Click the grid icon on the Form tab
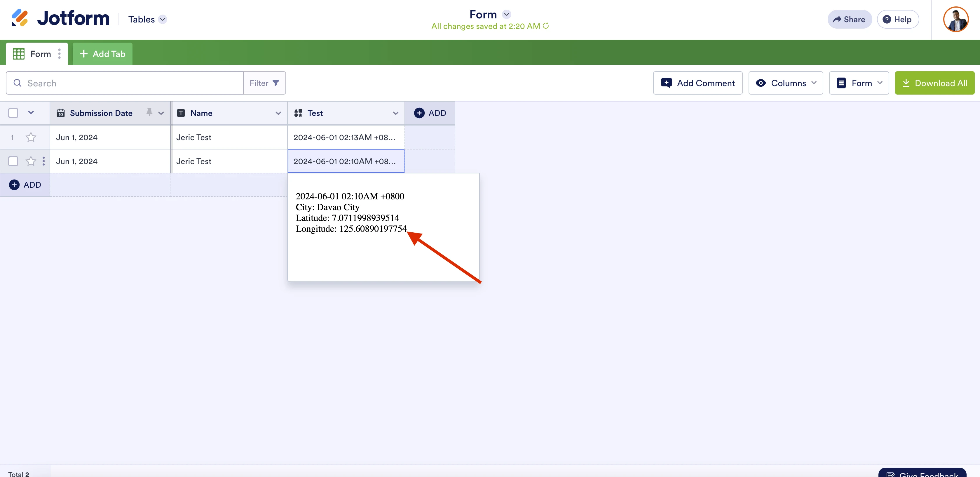 pyautogui.click(x=18, y=53)
